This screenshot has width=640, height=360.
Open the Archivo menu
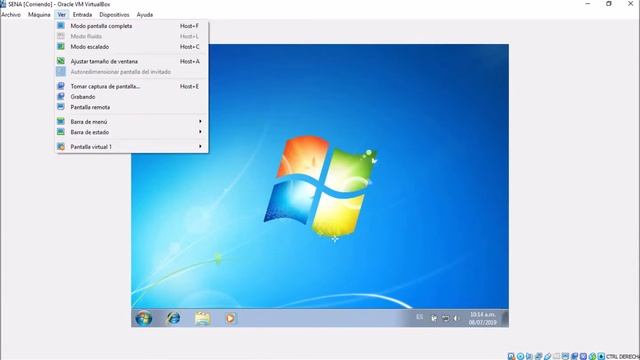tap(11, 15)
